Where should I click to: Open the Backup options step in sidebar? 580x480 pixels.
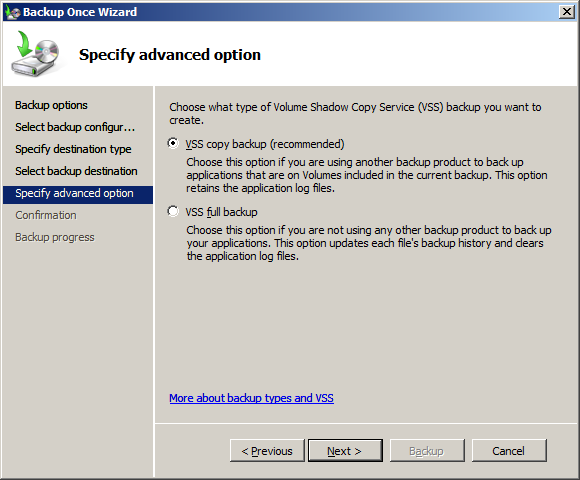click(x=51, y=105)
